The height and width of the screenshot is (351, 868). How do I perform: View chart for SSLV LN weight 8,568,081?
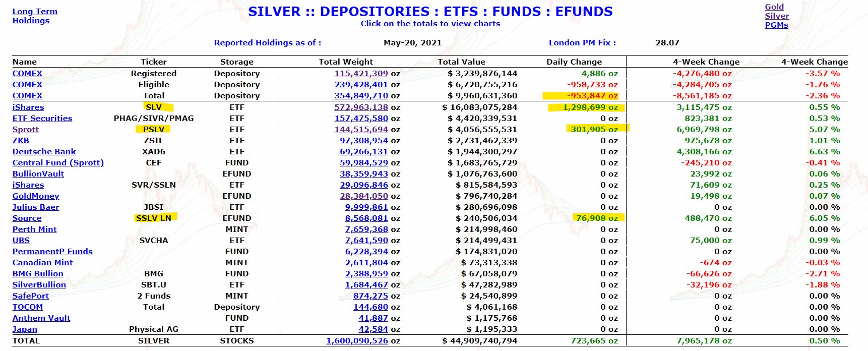[366, 218]
